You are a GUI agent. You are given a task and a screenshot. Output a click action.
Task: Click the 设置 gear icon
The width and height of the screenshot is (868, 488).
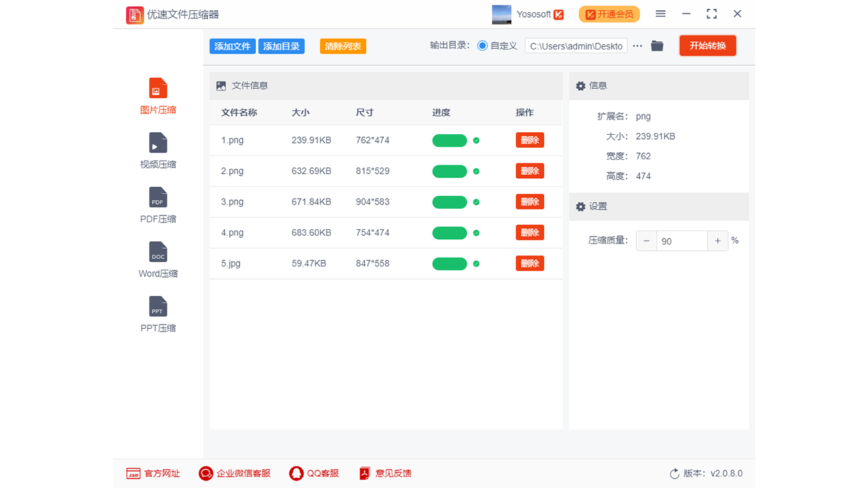580,206
